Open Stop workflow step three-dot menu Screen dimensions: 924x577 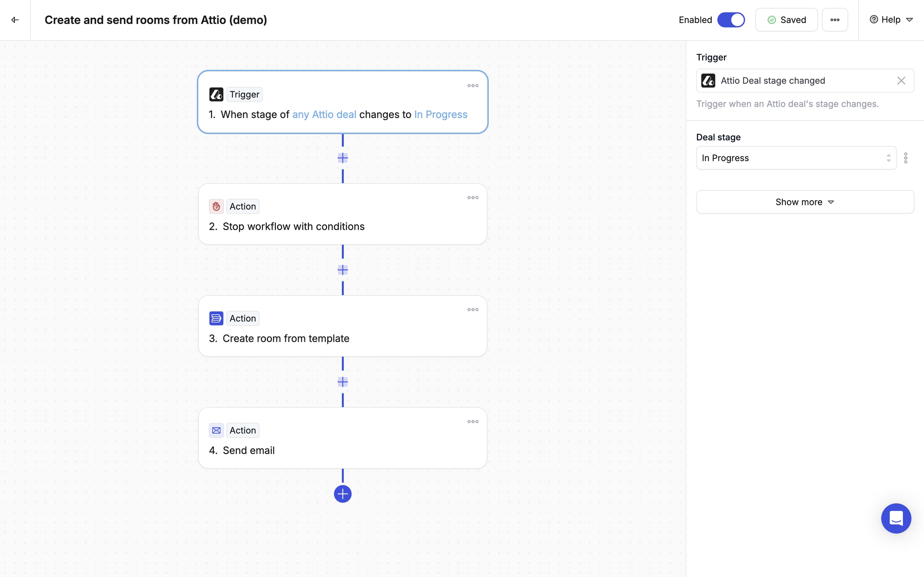pos(472,198)
